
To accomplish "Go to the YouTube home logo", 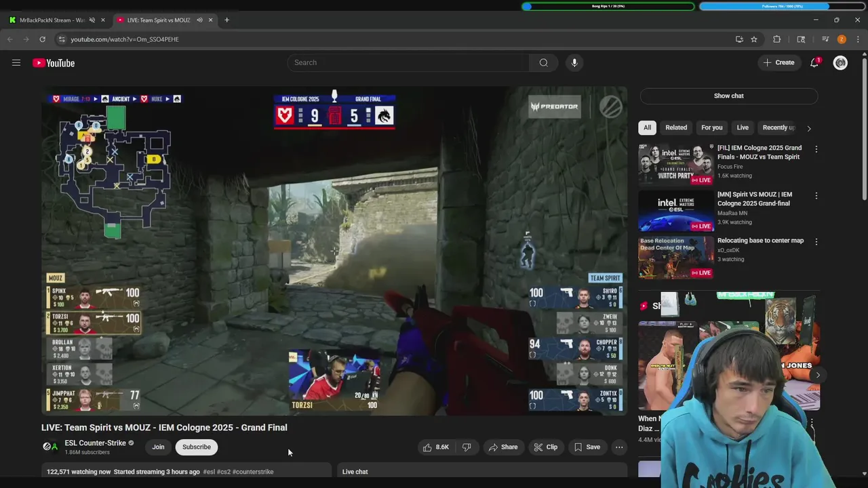I will (54, 63).
